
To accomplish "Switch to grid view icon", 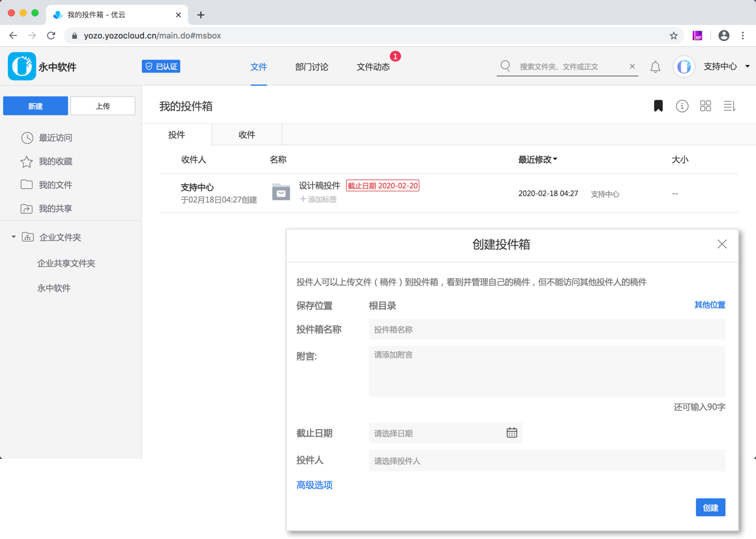I will click(706, 106).
